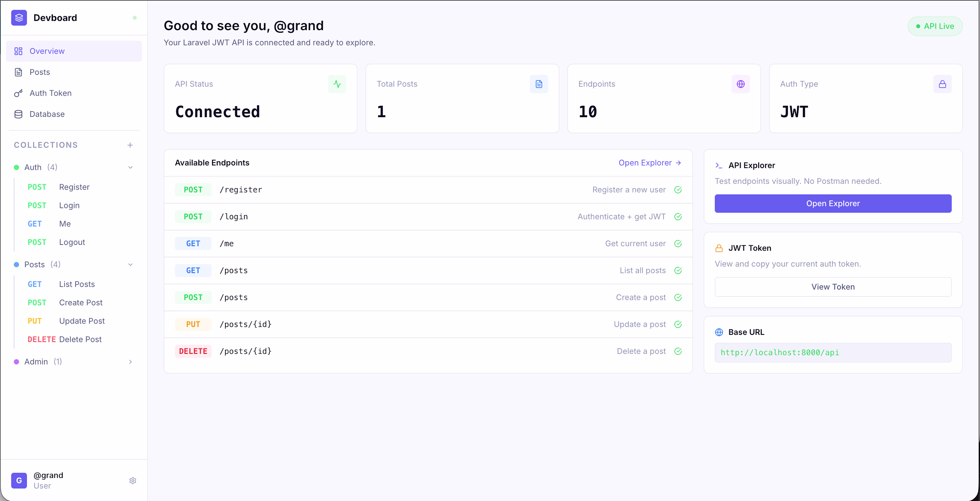
Task: Add a new collection with plus icon
Action: (130, 145)
